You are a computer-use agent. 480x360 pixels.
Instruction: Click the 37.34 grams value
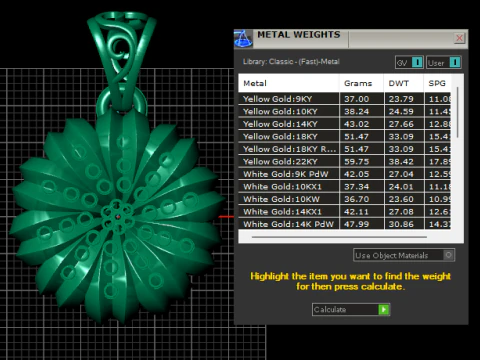(357, 186)
